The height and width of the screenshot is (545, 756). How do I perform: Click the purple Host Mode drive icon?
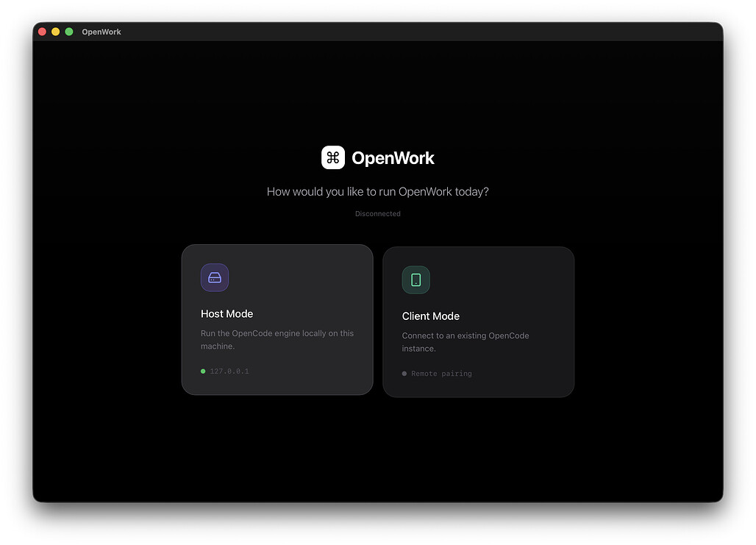(x=215, y=277)
